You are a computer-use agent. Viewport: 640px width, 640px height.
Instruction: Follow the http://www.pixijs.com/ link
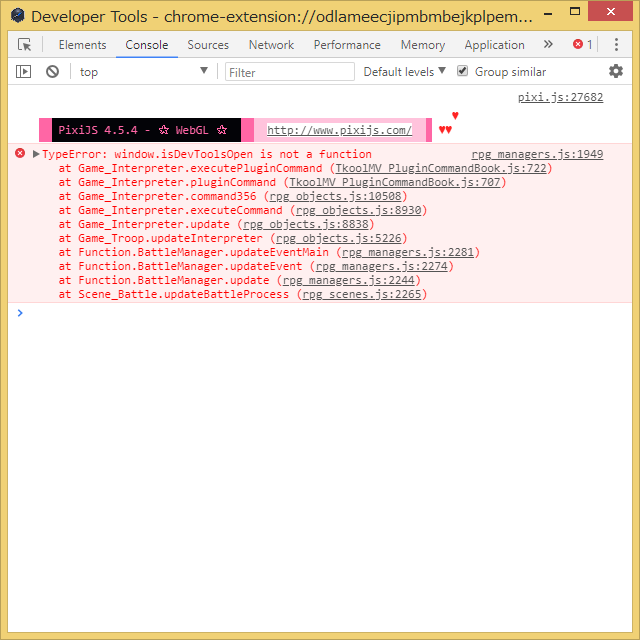(x=339, y=130)
